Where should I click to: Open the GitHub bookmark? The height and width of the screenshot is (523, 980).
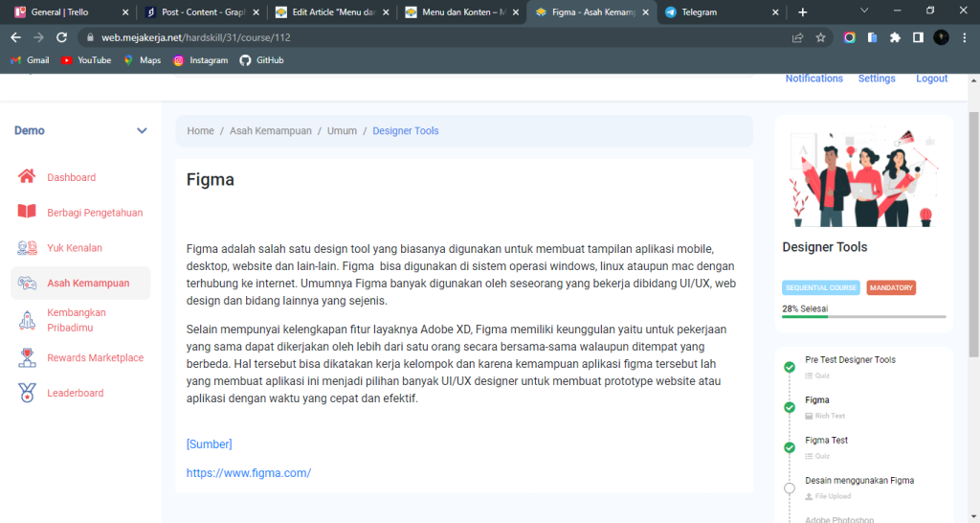tap(262, 60)
